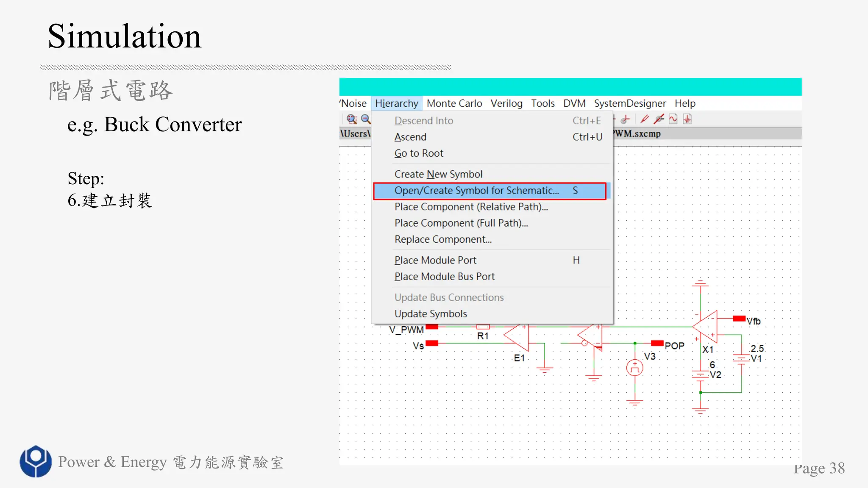Click Create New Symbol menu entry
This screenshot has width=868, height=488.
click(x=438, y=174)
